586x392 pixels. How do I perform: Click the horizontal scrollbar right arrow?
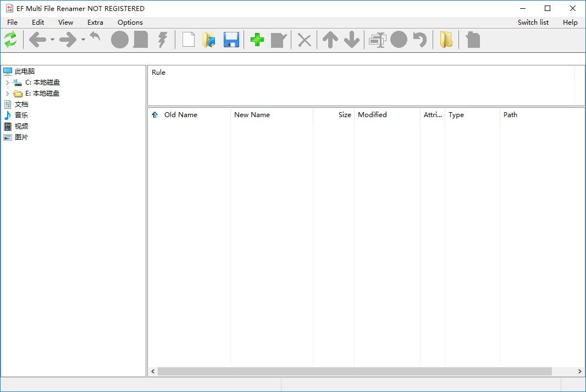[579, 372]
